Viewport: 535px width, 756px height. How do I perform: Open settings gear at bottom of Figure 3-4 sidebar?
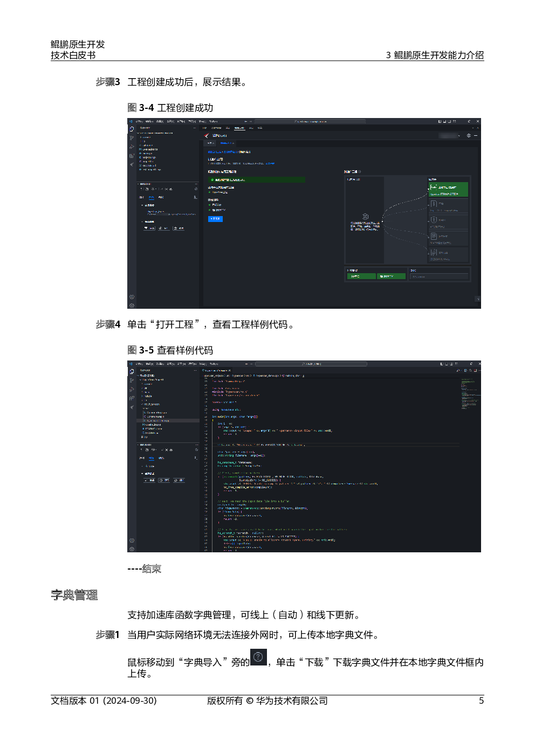pyautogui.click(x=132, y=305)
